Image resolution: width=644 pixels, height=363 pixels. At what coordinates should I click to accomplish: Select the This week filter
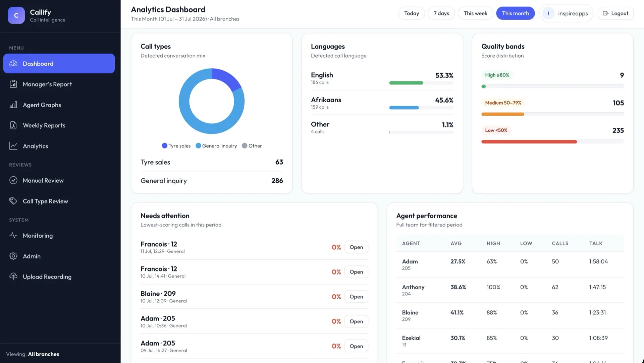[x=475, y=13]
